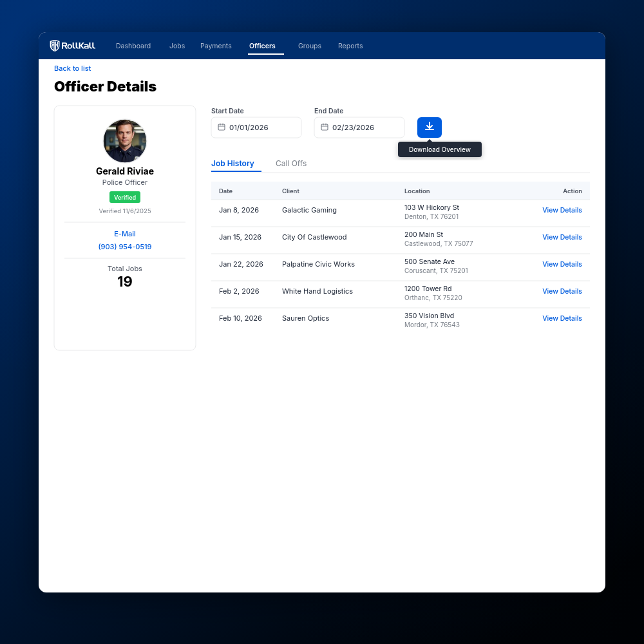Screen dimensions: 644x644
Task: Open the Groups nav item
Action: [310, 46]
